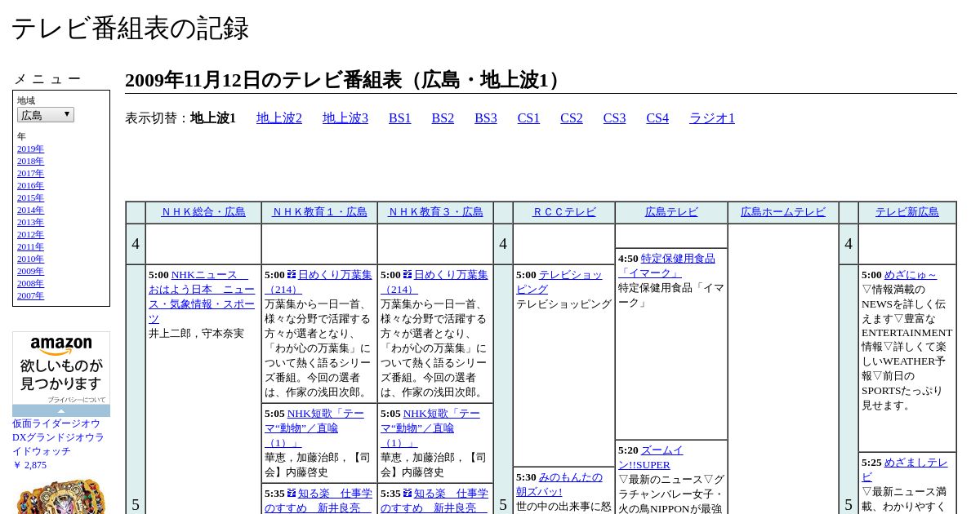Screen dimensions: 980x514
Task: Open the 2009年 year link
Action: coord(30,271)
